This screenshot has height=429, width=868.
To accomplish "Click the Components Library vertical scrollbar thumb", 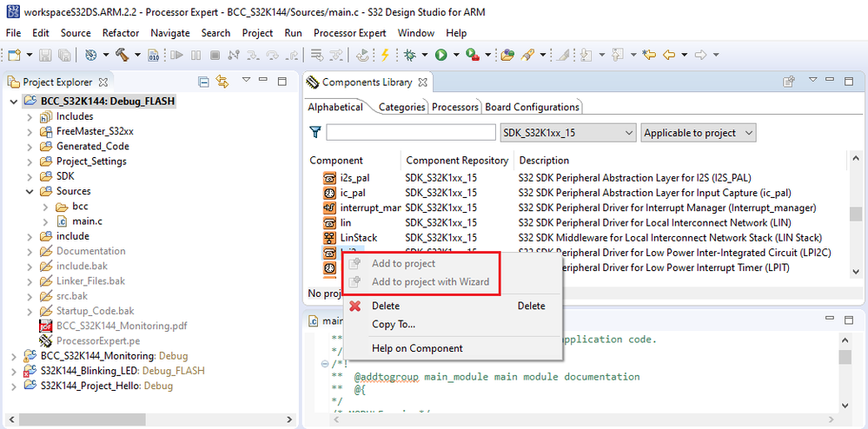I will pyautogui.click(x=855, y=214).
